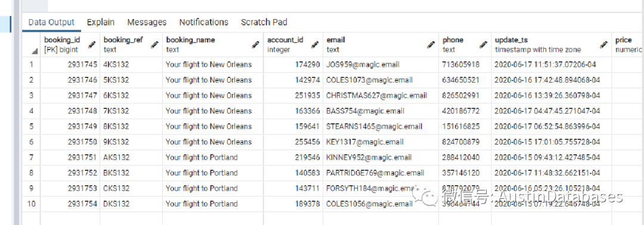Open the Messages tab

tap(147, 22)
